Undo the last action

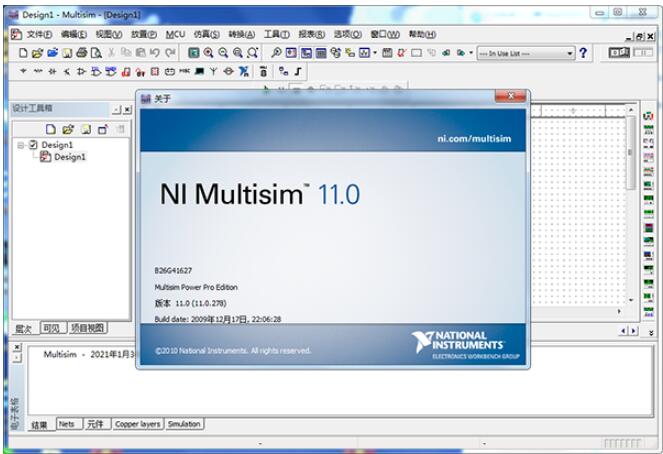point(155,53)
